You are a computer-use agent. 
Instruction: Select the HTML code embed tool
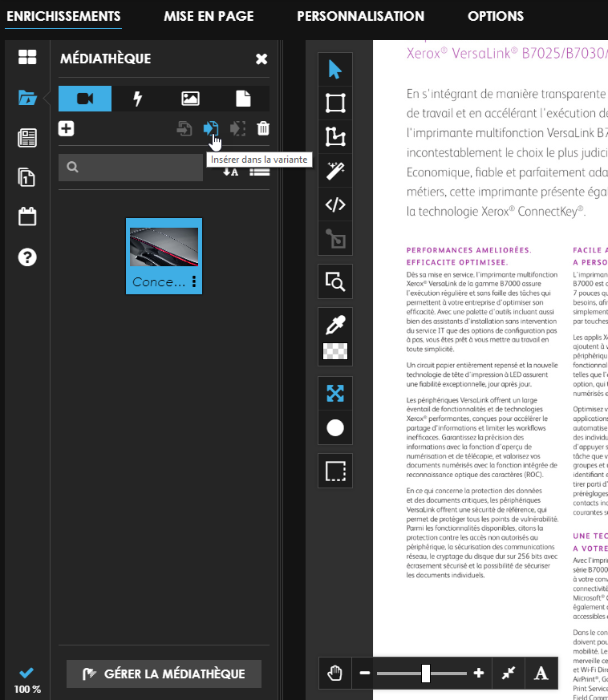click(335, 204)
